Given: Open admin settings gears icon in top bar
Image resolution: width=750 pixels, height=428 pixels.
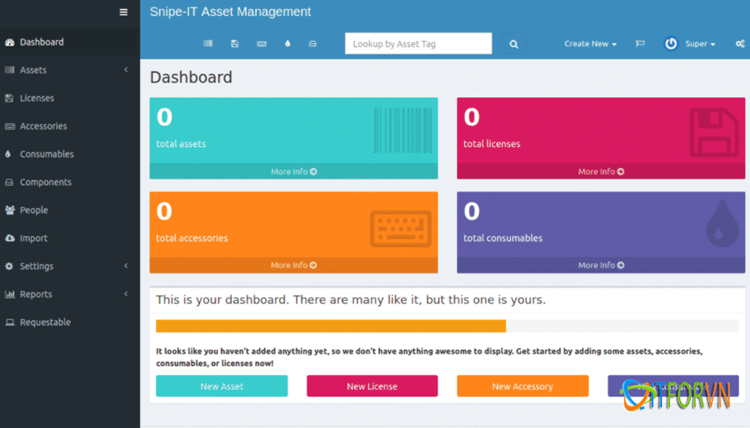Looking at the screenshot, I should click(739, 44).
